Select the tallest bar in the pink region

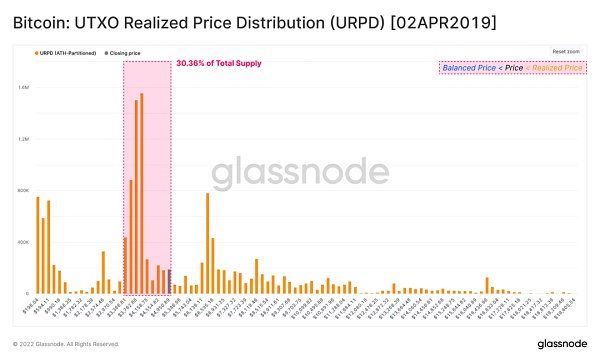[142, 194]
